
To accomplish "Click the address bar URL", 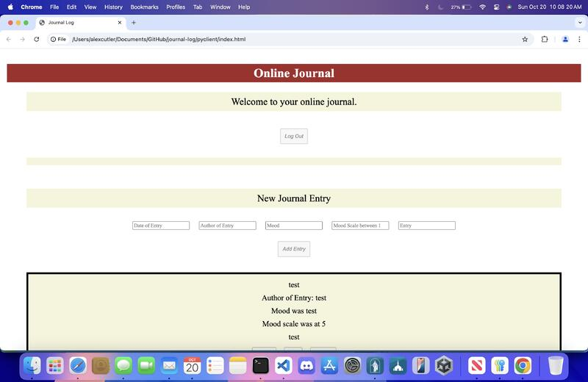I will pos(159,40).
